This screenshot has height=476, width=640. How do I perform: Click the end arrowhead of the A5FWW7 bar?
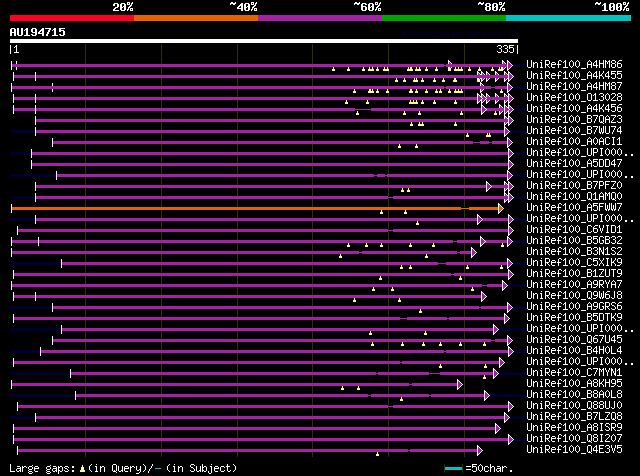500,209
